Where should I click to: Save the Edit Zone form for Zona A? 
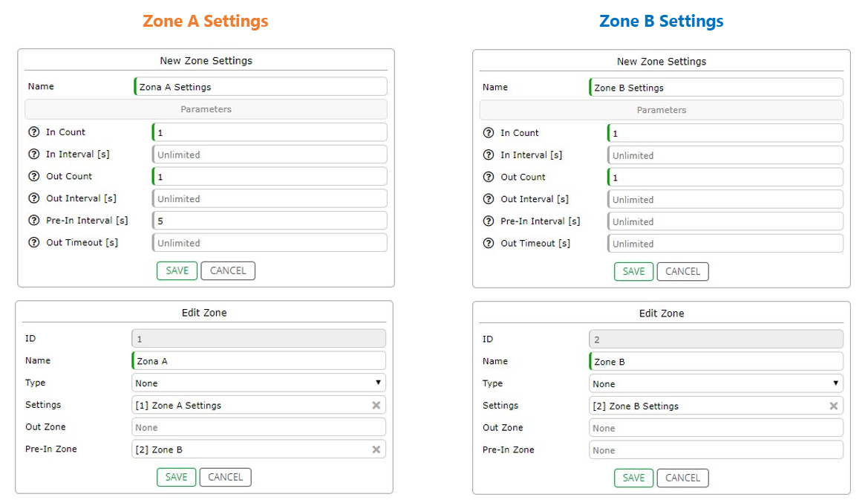(176, 477)
